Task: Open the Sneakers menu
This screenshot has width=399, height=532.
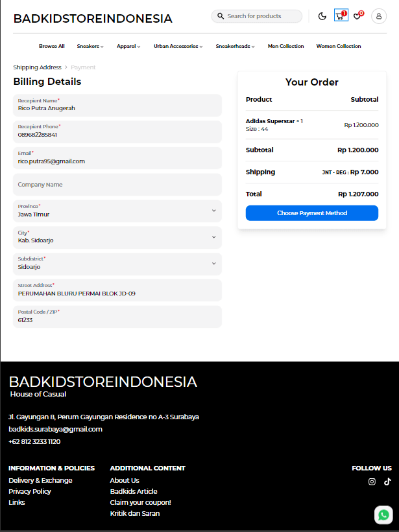Action: pos(90,47)
